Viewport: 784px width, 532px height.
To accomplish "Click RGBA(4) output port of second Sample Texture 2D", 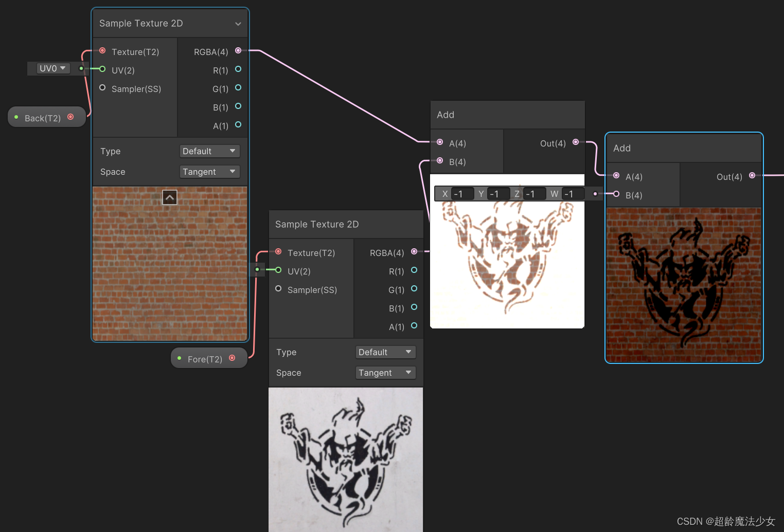I will click(x=414, y=251).
